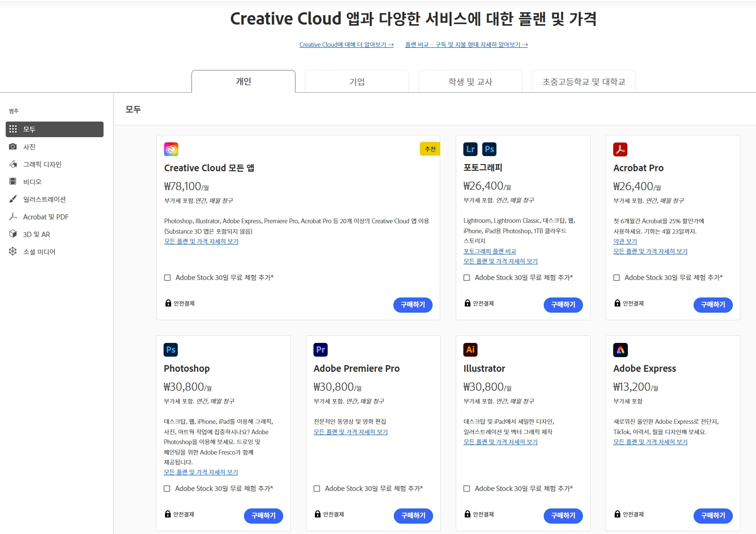Click the film strip icon next to 비디오
756x534 pixels.
point(13,181)
